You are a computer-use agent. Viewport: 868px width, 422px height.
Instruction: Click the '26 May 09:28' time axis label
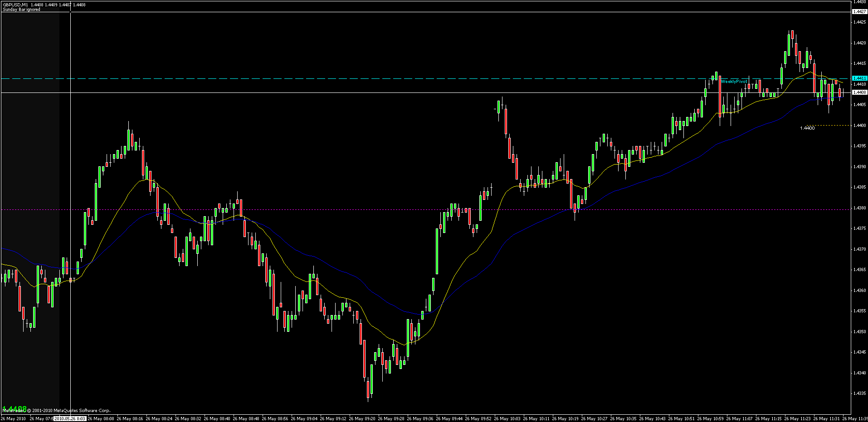[x=391, y=419]
